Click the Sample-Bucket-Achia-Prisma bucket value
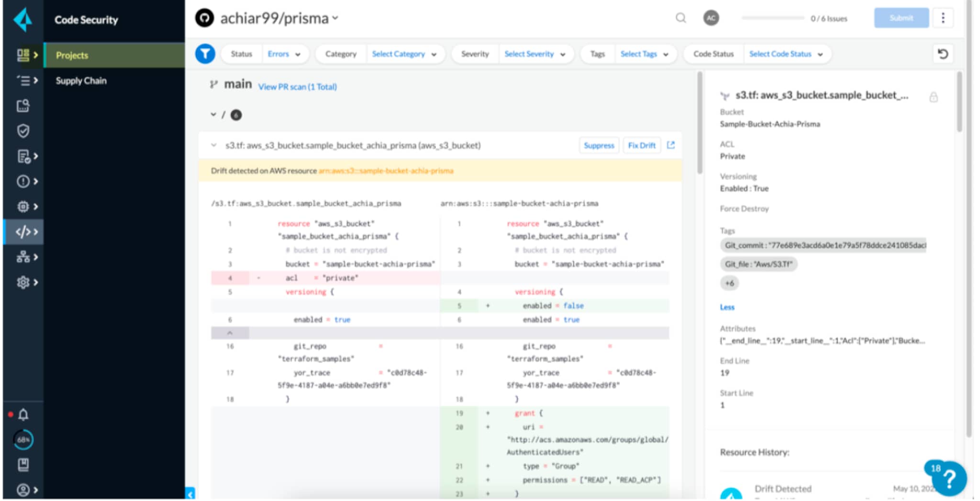The height and width of the screenshot is (501, 980). (x=770, y=124)
